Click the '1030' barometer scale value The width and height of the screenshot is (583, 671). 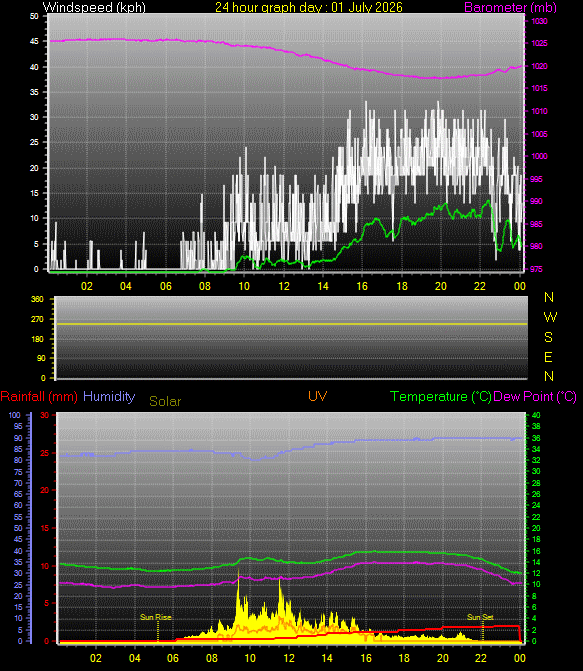(x=539, y=21)
